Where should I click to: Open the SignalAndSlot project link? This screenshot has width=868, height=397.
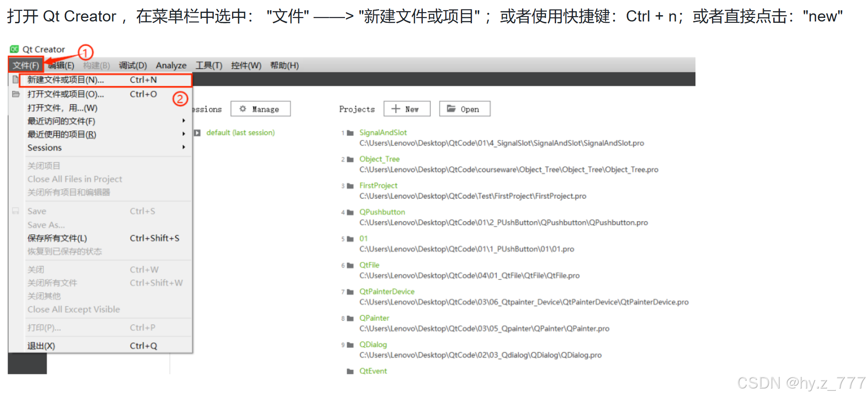[383, 132]
